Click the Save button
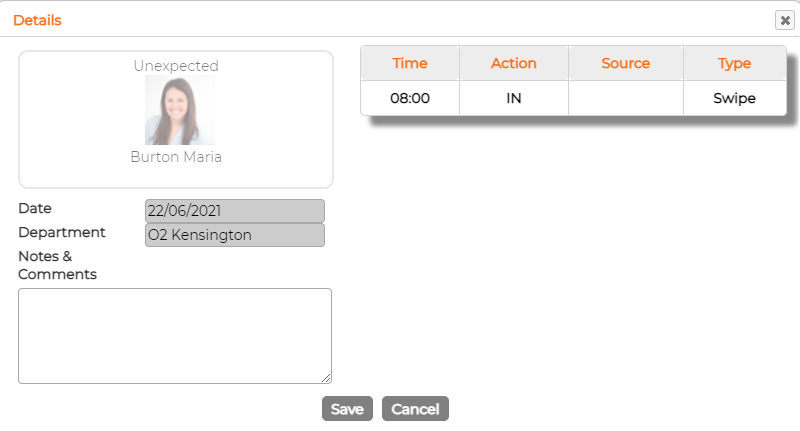 coord(347,409)
